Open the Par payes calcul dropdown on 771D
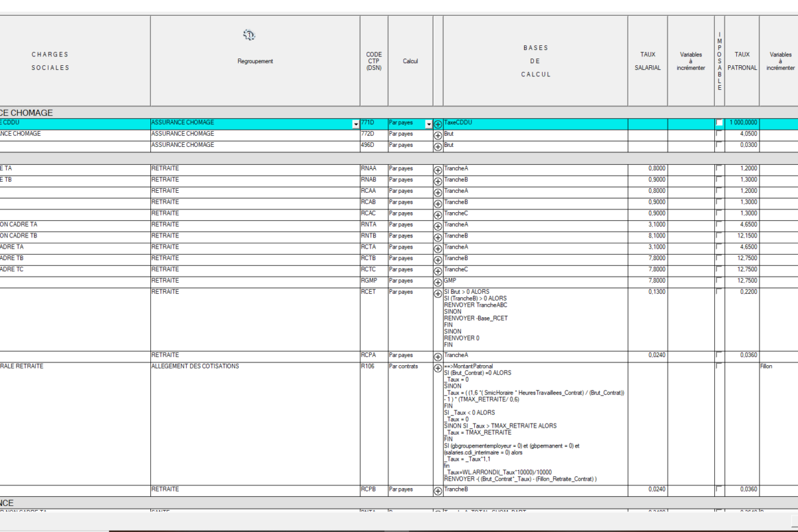798x532 pixels. pos(428,124)
